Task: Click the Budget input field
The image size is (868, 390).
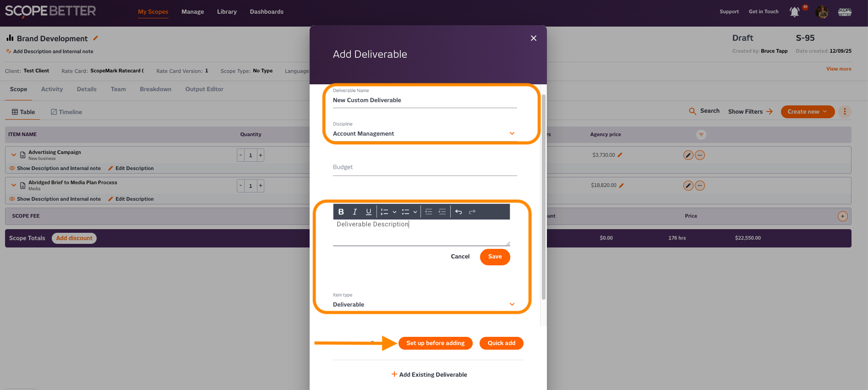Action: pos(425,167)
